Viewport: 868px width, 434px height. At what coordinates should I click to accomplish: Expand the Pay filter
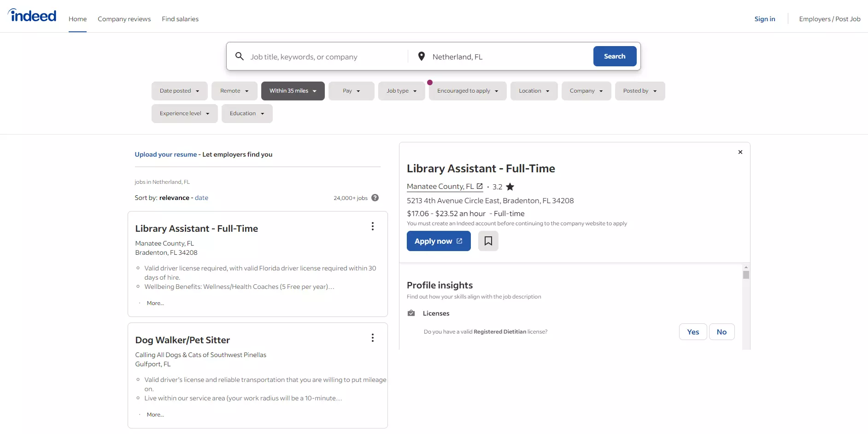pyautogui.click(x=352, y=91)
